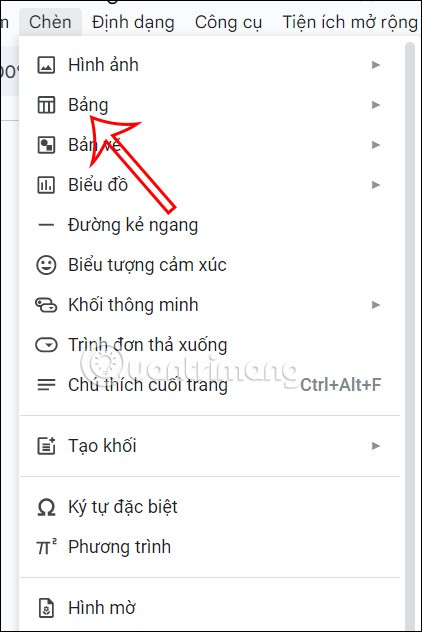Screen dimensions: 422x632
Task: Click the Biểu đồ chart icon
Action: coord(46,185)
